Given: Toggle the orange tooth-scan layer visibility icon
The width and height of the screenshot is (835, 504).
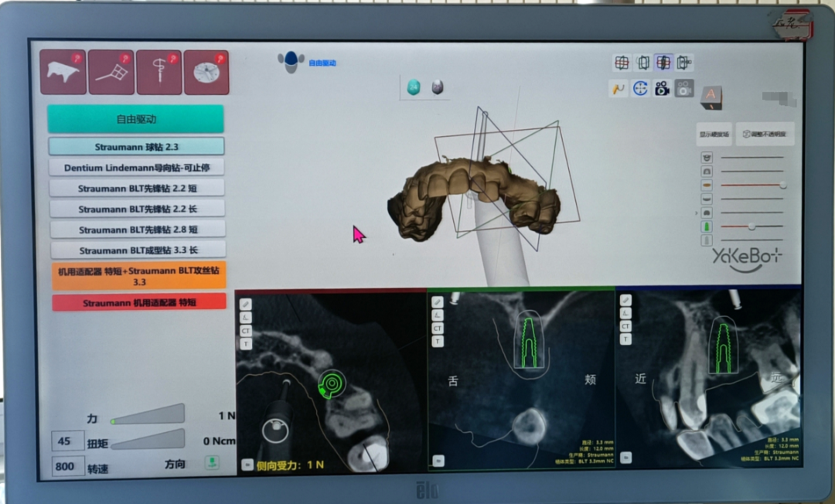Looking at the screenshot, I should pyautogui.click(x=706, y=186).
